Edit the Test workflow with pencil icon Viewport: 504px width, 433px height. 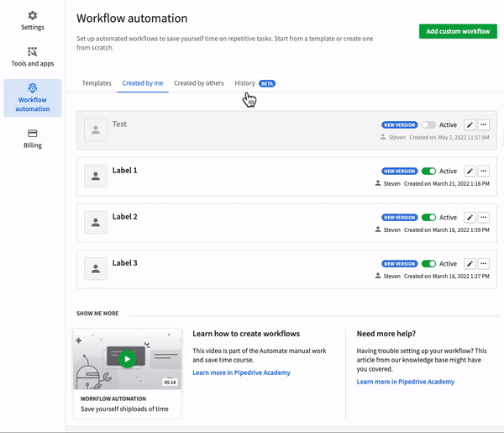coord(470,124)
